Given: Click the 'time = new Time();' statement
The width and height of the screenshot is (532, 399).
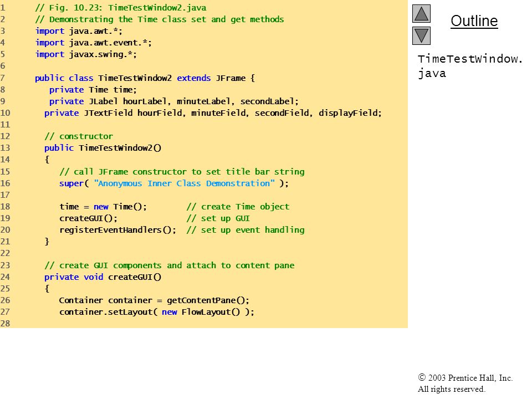Looking at the screenshot, I should point(103,207).
